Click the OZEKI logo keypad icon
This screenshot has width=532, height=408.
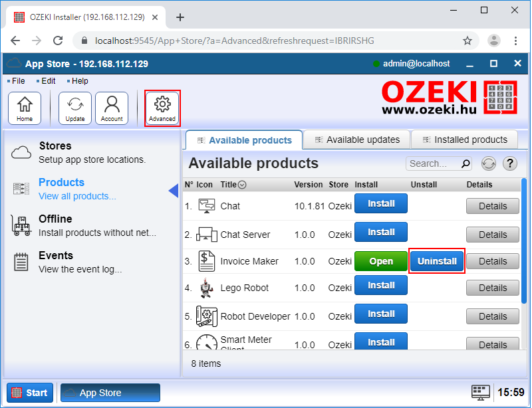[500, 97]
